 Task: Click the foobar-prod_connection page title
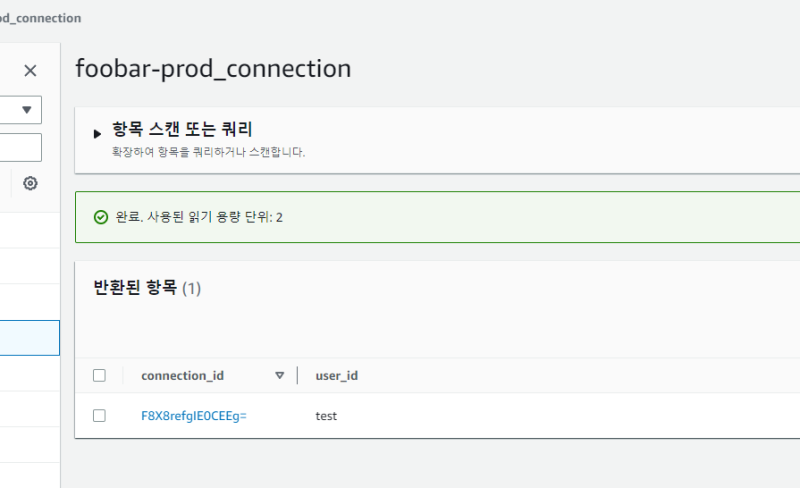(213, 69)
